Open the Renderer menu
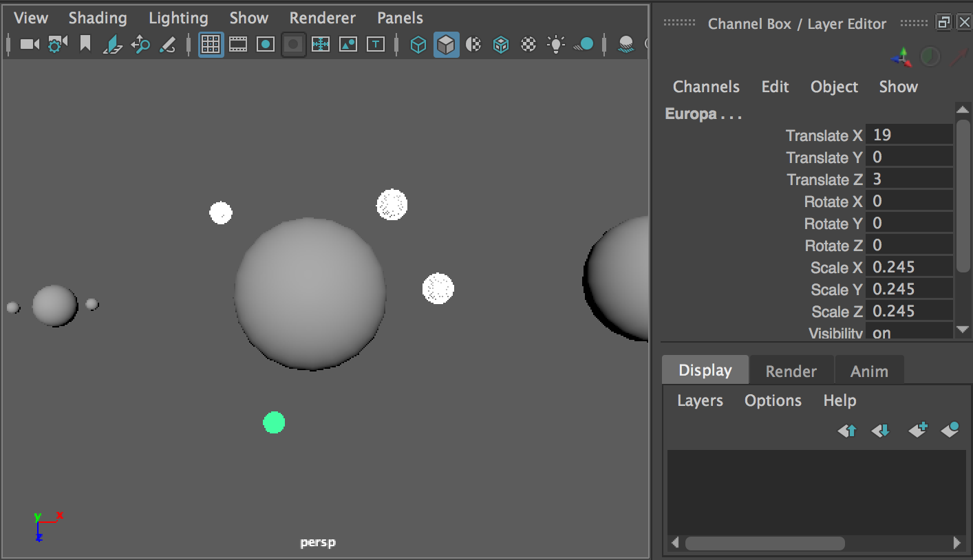This screenshot has width=973, height=560. point(321,17)
